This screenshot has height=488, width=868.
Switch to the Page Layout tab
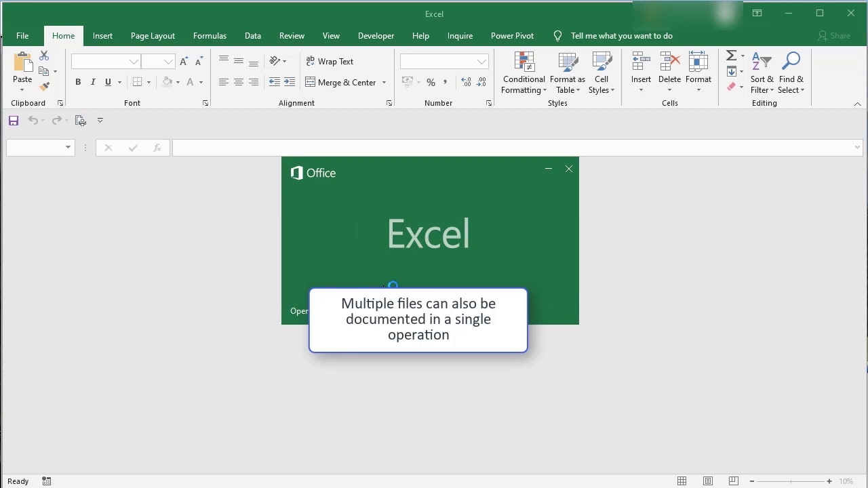coord(153,36)
